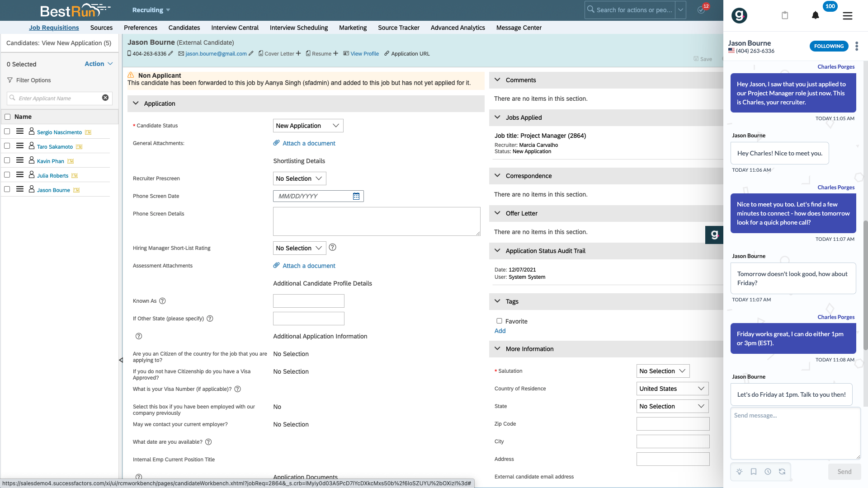Open the Message Center tab
868x488 pixels.
[519, 28]
